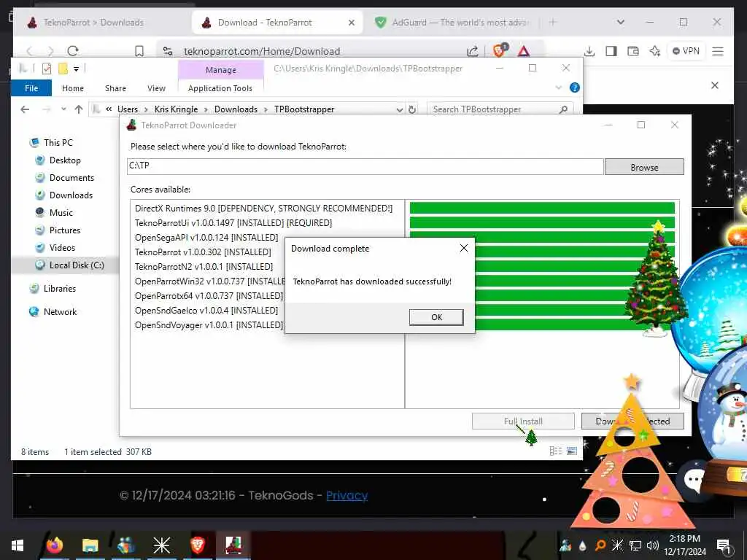Open the View ribbon tab in Explorer
Viewport: 747px width, 560px height.
click(156, 88)
